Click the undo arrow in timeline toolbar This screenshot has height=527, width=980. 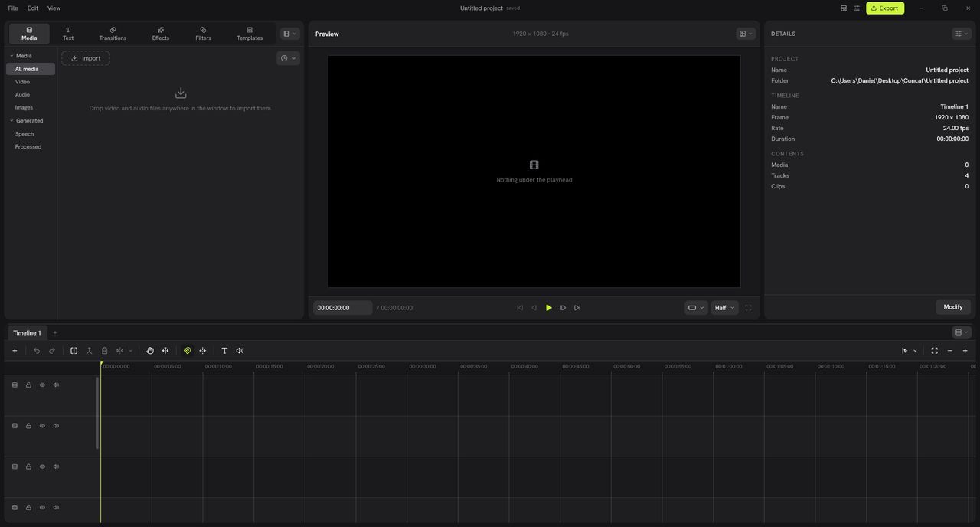(37, 351)
